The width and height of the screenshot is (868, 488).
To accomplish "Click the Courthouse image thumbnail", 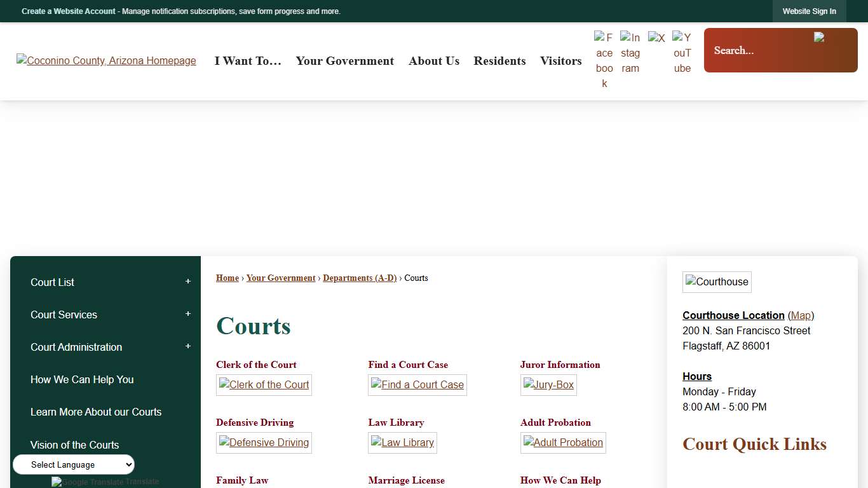I will (717, 281).
